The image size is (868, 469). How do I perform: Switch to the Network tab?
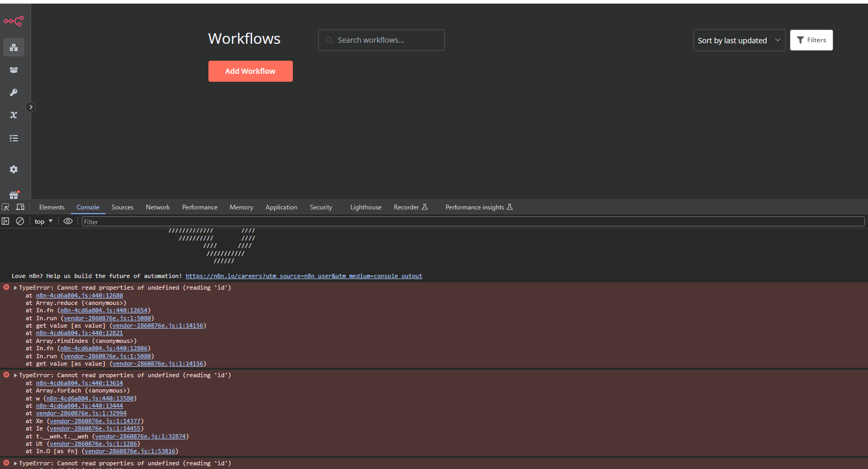pyautogui.click(x=158, y=207)
